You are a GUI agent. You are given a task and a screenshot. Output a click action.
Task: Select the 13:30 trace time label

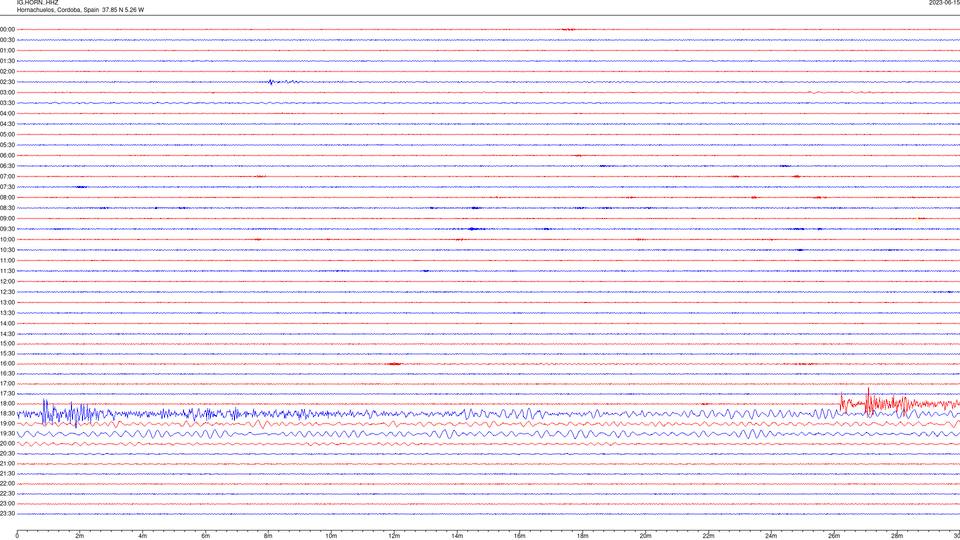point(7,313)
